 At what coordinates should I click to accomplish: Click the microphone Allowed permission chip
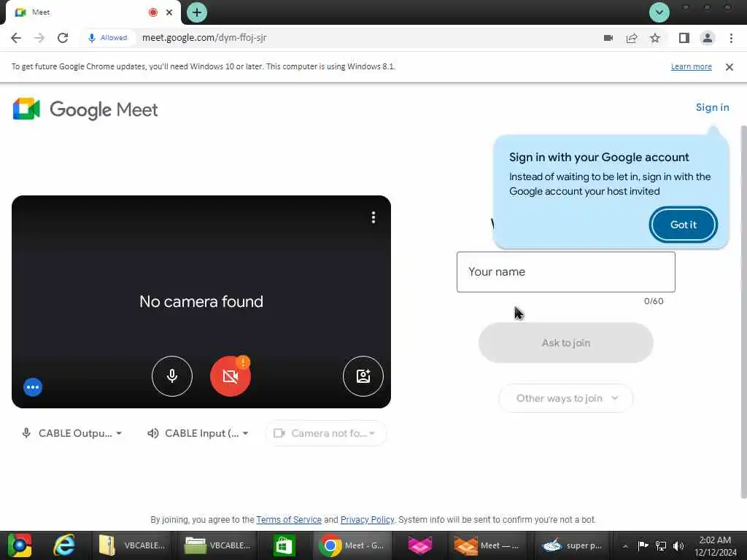[108, 38]
